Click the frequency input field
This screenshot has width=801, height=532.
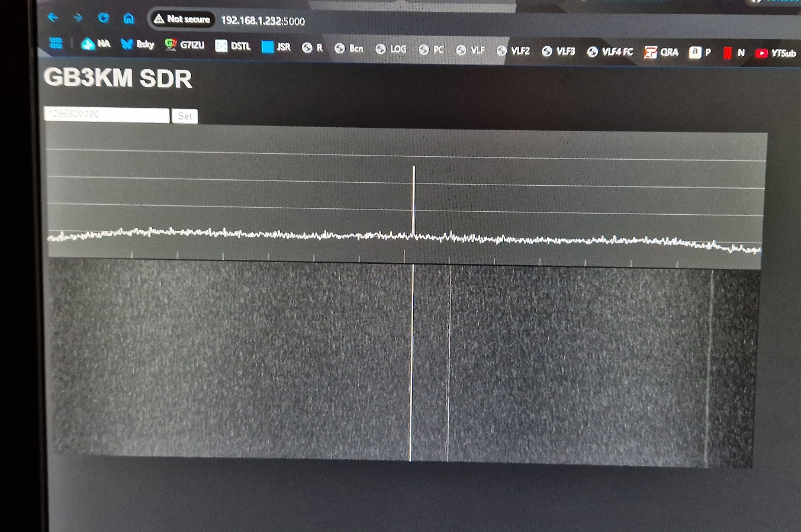[107, 114]
